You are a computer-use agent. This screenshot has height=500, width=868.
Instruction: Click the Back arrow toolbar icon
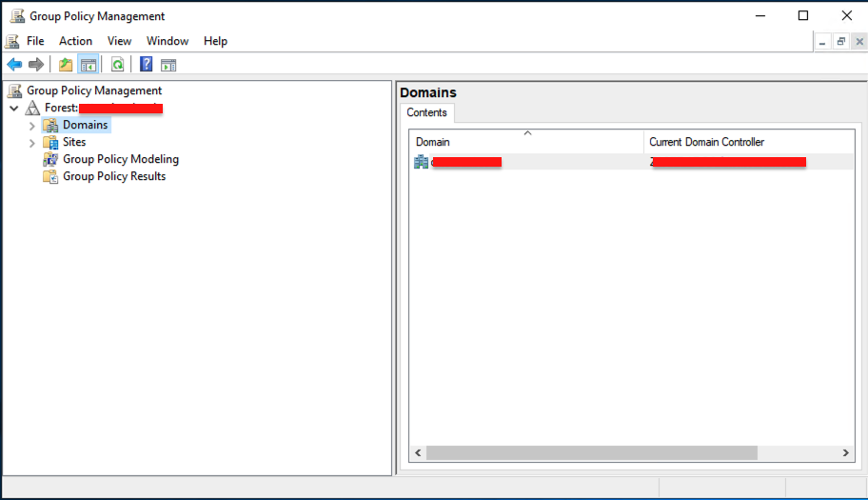pyautogui.click(x=14, y=65)
